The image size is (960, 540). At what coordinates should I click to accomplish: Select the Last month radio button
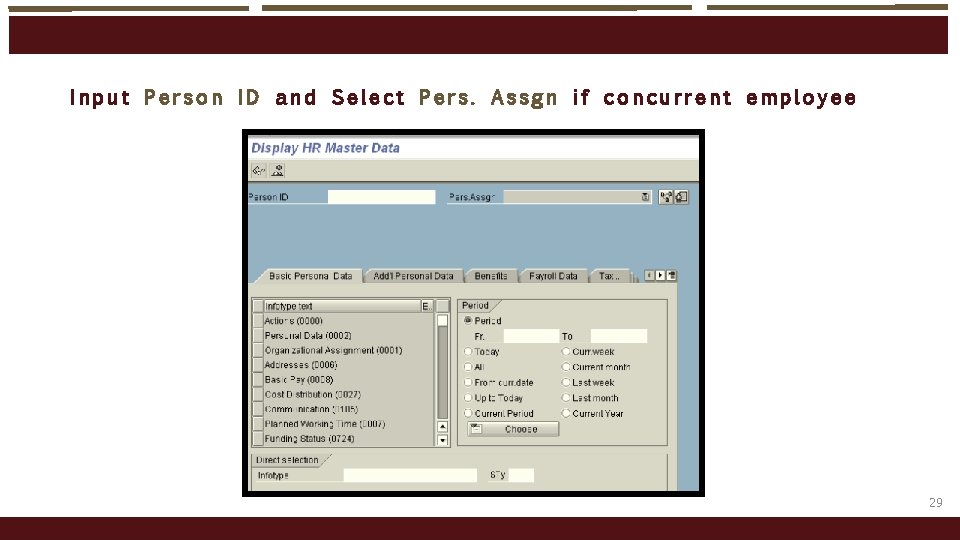click(x=566, y=398)
